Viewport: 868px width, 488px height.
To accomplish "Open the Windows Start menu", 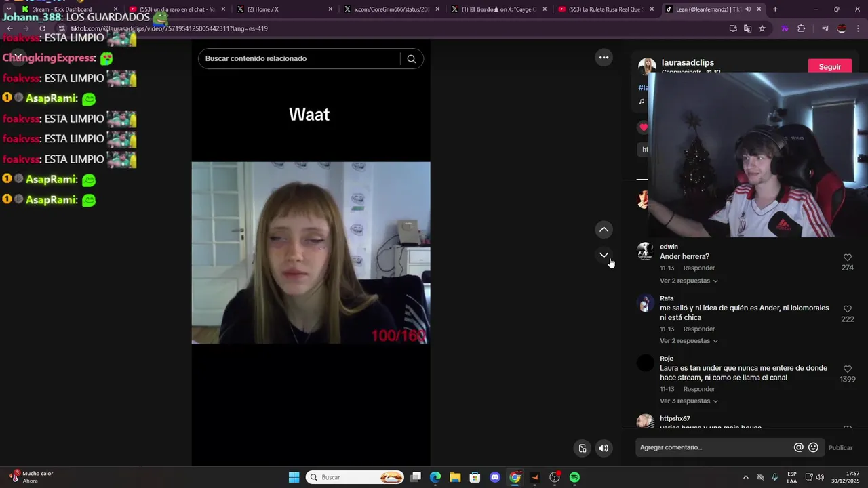I will 294,477.
